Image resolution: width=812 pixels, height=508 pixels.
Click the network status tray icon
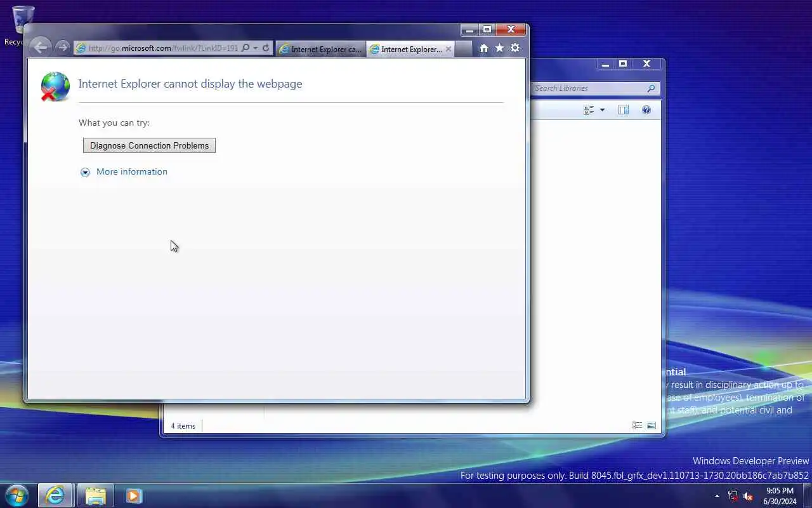pyautogui.click(x=733, y=496)
